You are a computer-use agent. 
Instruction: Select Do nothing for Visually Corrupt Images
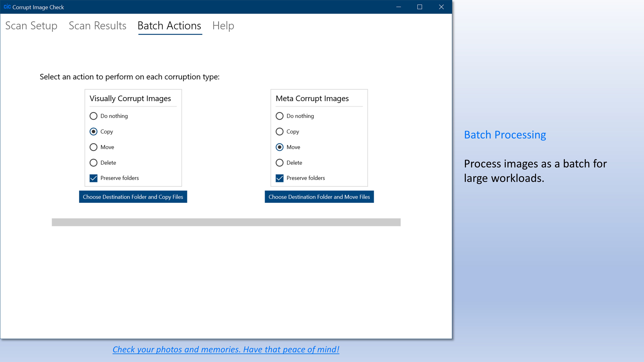click(x=94, y=116)
